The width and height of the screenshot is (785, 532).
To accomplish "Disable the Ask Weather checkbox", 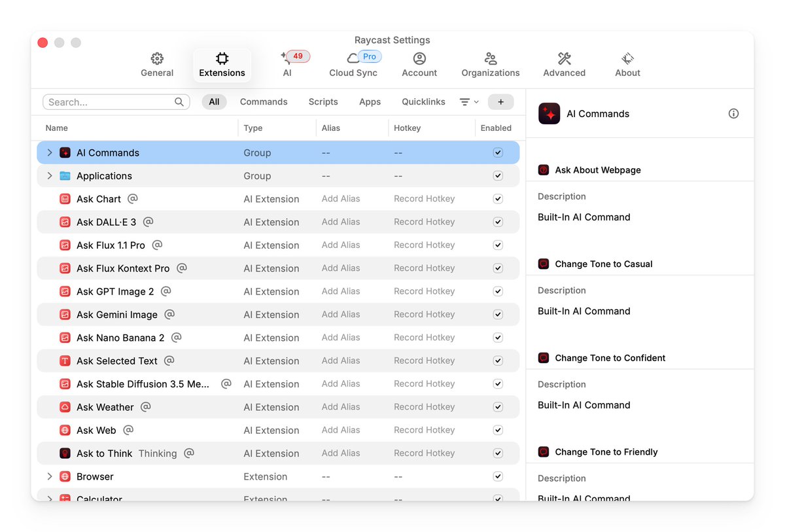I will pos(498,407).
